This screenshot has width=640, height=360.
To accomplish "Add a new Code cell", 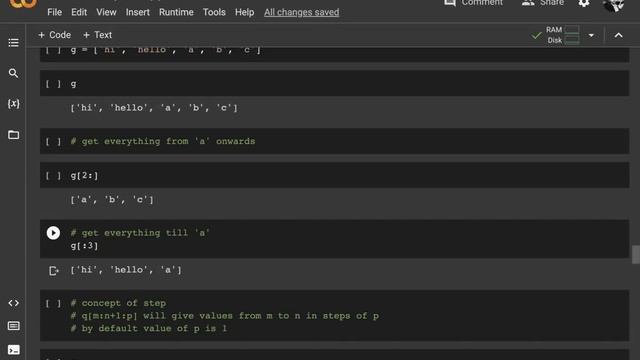I will pyautogui.click(x=54, y=35).
